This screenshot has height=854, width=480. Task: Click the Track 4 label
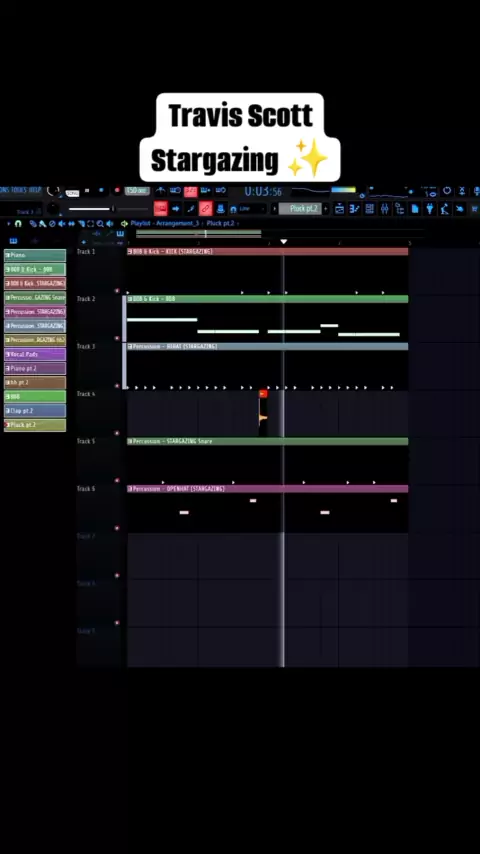[x=86, y=394]
